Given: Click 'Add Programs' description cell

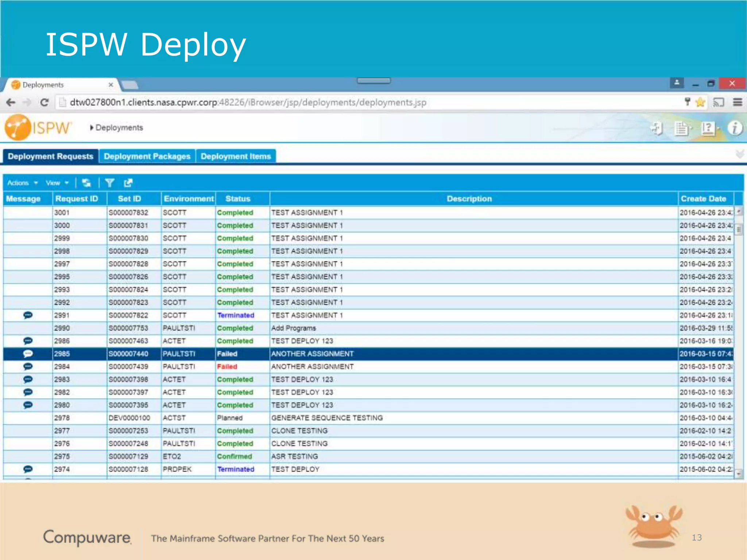Looking at the screenshot, I should tap(474, 328).
